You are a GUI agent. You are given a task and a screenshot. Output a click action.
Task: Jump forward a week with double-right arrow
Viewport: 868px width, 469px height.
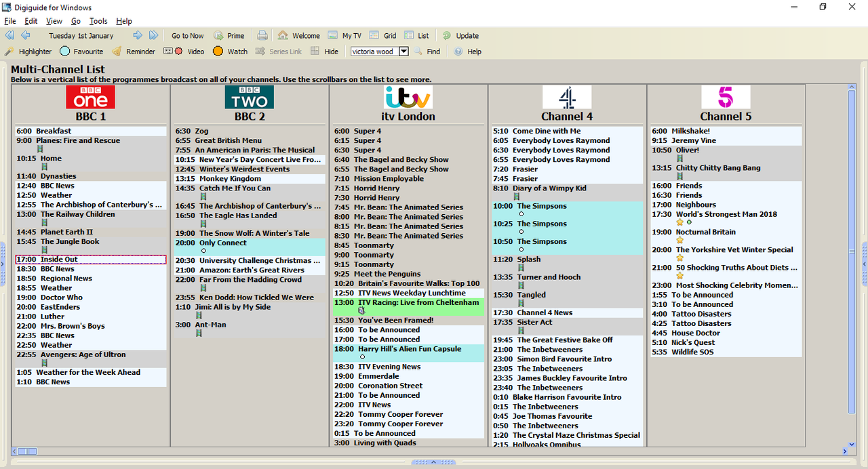click(153, 35)
